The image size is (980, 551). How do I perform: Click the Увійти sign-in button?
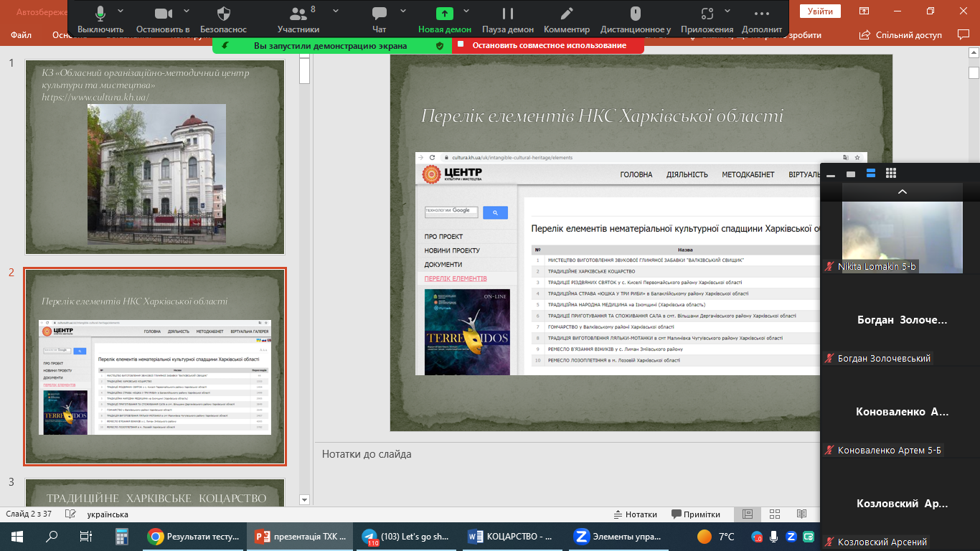[820, 11]
